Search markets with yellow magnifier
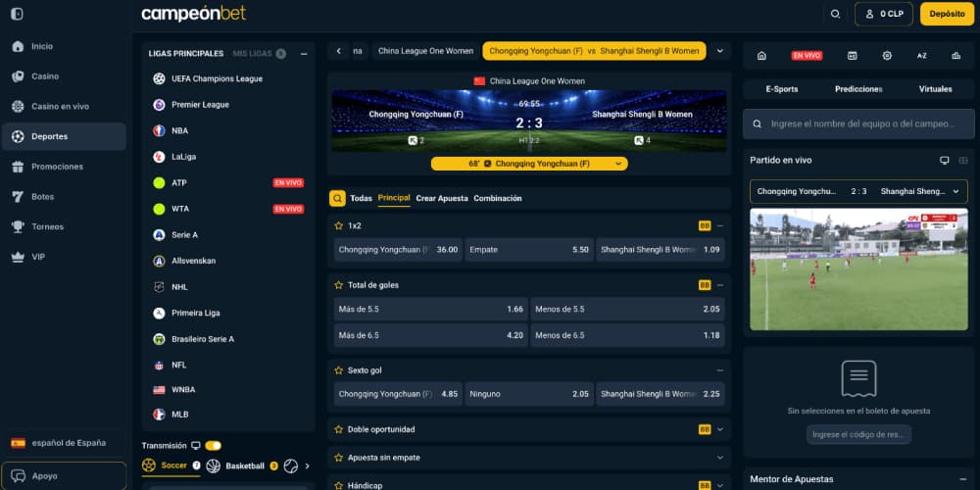The height and width of the screenshot is (490, 980). click(337, 199)
